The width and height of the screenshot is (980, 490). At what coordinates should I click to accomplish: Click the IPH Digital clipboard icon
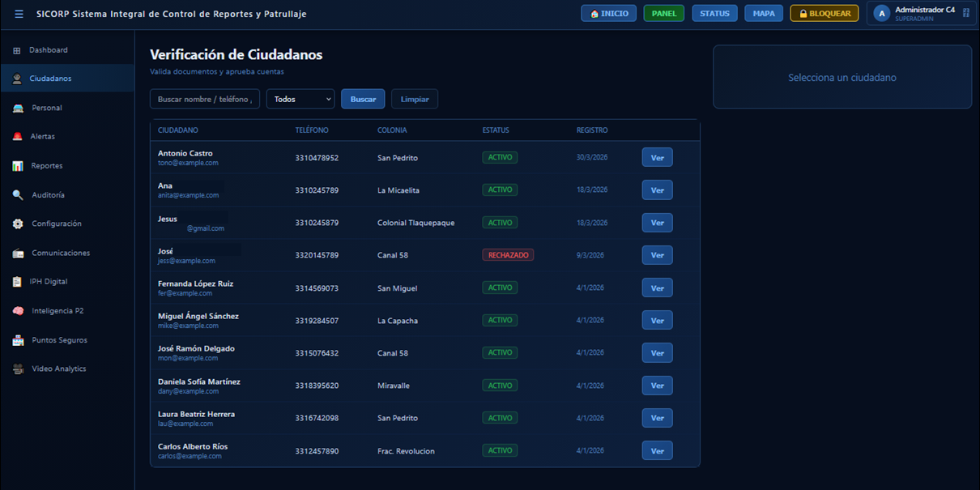[x=17, y=282]
